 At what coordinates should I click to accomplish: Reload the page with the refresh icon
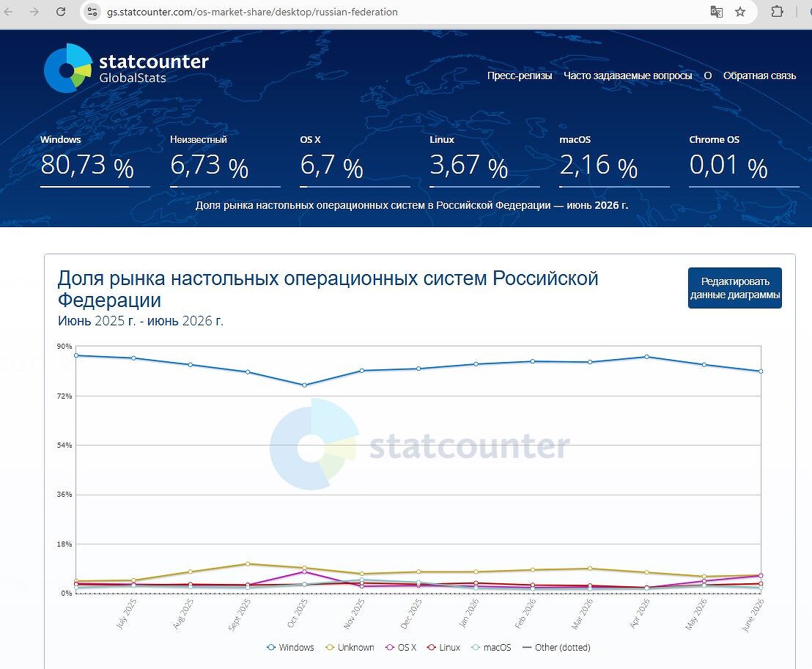point(61,12)
